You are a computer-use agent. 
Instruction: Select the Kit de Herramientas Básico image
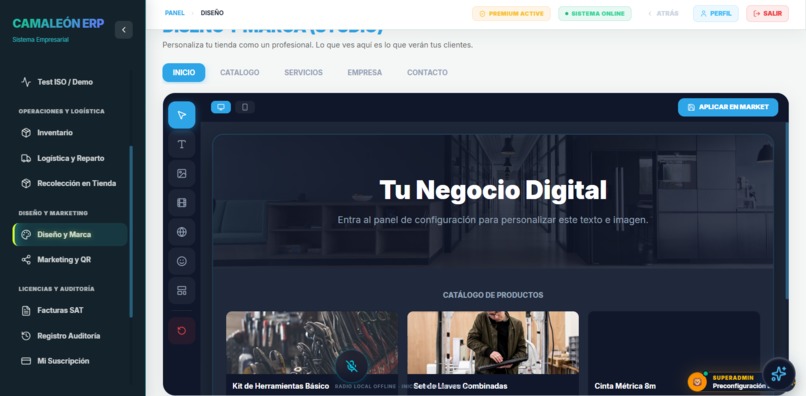click(x=312, y=342)
